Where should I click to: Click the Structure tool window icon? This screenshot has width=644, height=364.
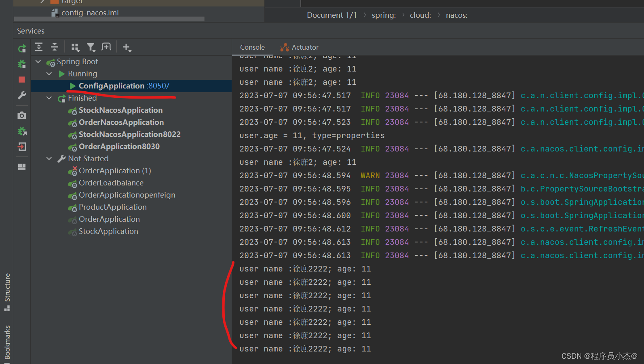(7, 308)
